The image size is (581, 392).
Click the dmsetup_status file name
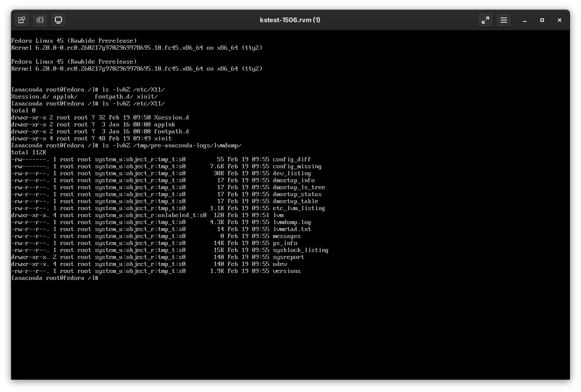297,194
